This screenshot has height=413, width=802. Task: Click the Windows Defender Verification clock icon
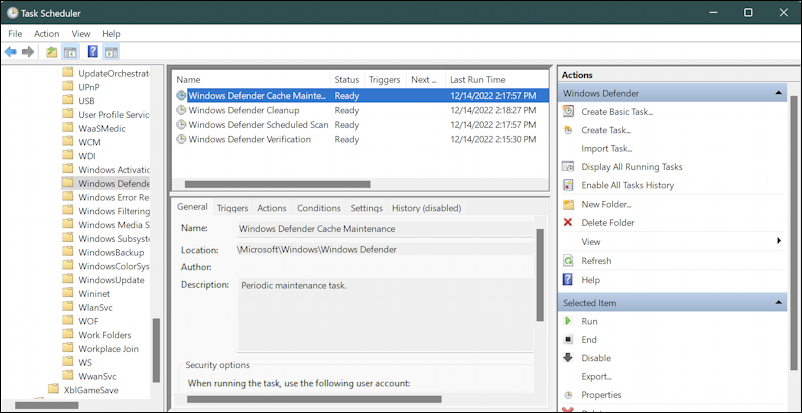[181, 139]
